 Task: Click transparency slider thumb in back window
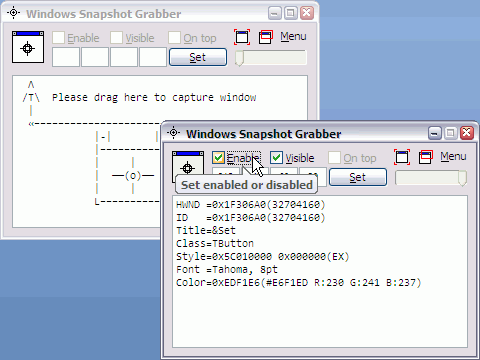(239, 58)
